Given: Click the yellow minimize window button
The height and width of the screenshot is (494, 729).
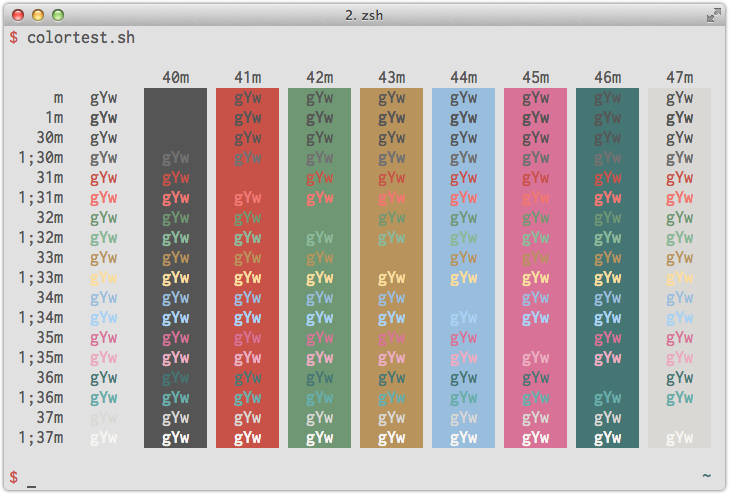Looking at the screenshot, I should click(38, 15).
